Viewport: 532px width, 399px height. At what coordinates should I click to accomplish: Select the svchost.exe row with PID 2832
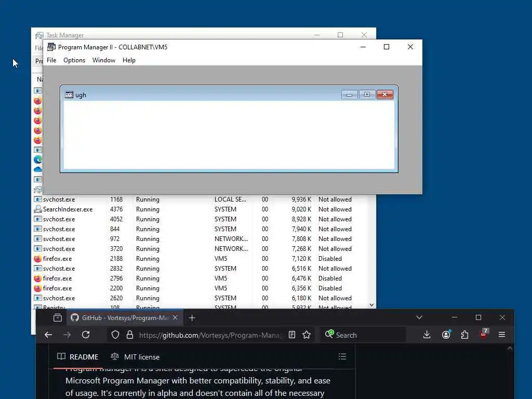click(x=200, y=269)
